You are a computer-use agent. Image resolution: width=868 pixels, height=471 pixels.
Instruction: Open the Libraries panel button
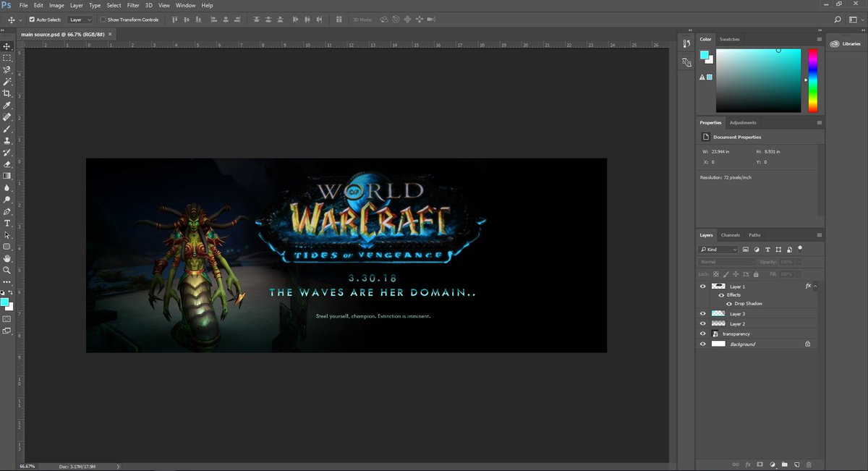[x=846, y=43]
